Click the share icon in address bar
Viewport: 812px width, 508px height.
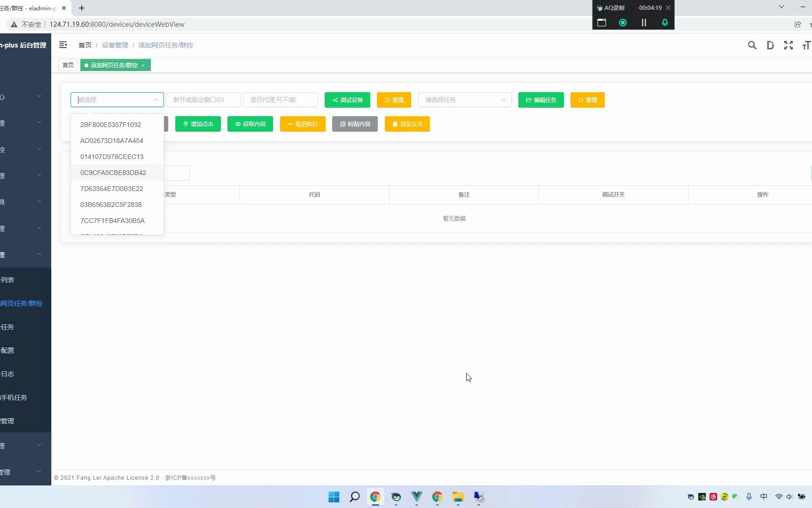pyautogui.click(x=797, y=24)
